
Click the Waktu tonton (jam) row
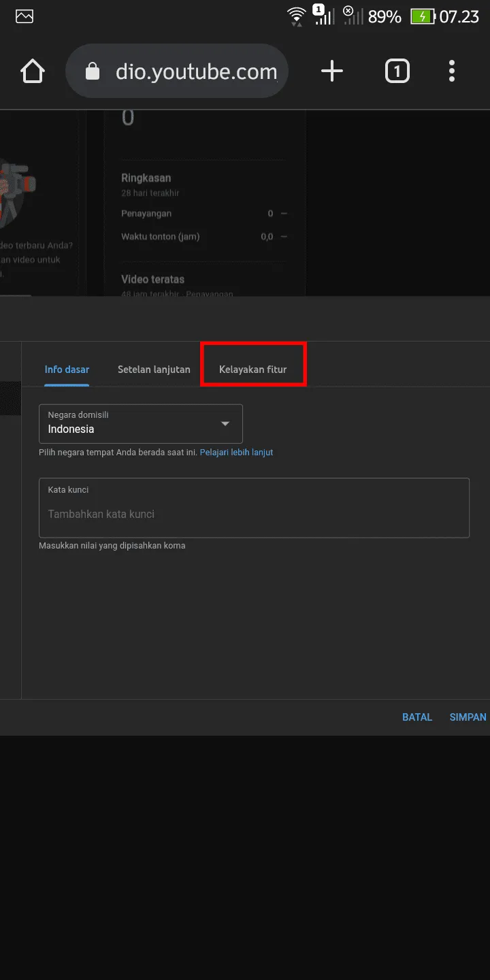pos(204,237)
